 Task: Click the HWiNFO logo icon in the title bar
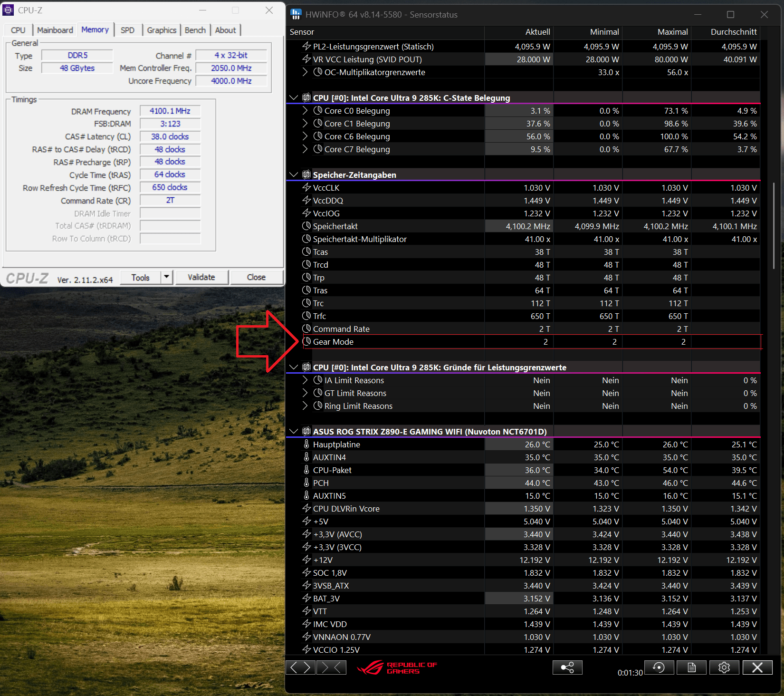(296, 14)
